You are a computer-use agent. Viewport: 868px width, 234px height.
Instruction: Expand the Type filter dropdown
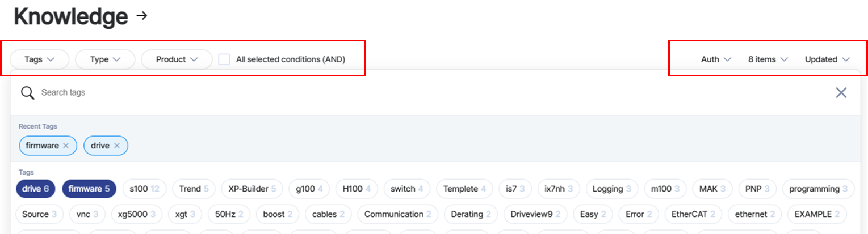(105, 59)
